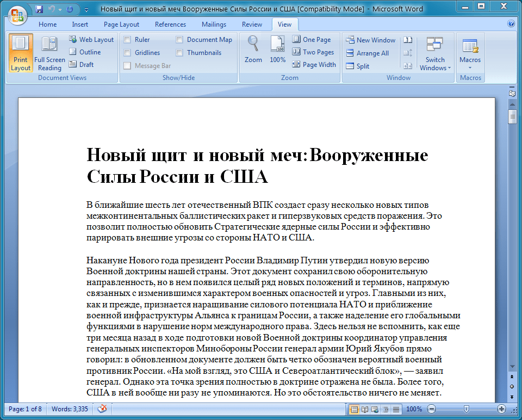The height and width of the screenshot is (420, 522).
Task: Switch to Outline view from ribbon
Action: coord(85,52)
